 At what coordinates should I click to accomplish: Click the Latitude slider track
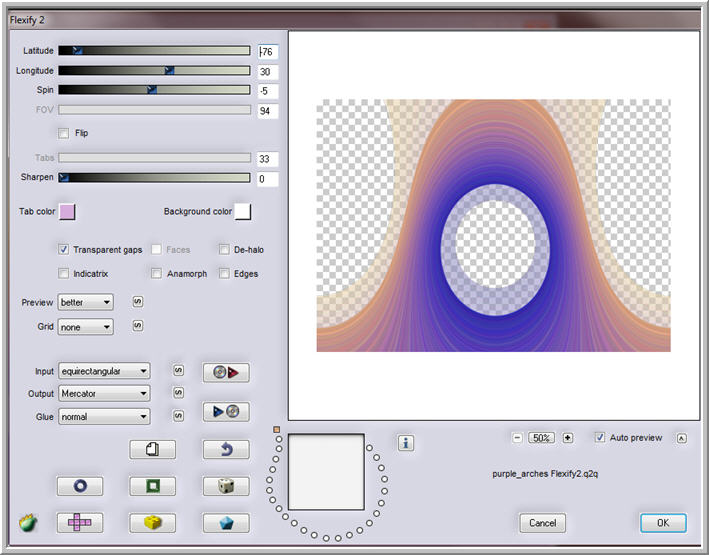(x=154, y=50)
